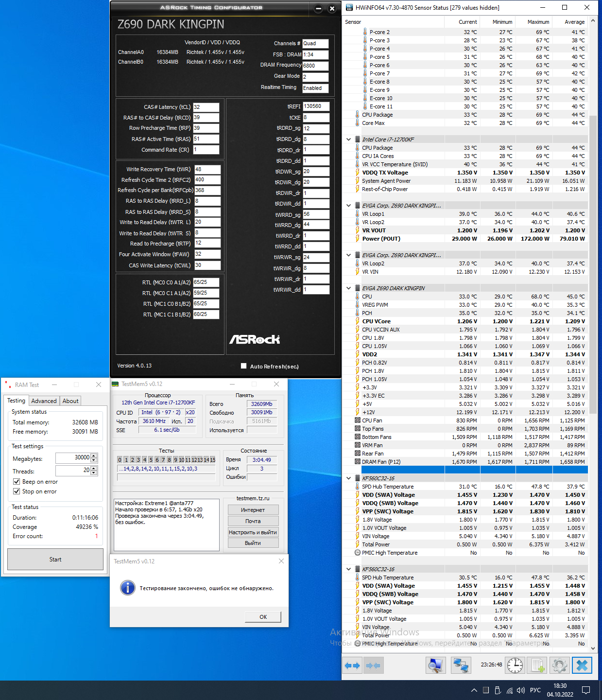
Task: Click HWiNFO scrollbar down arrow
Action: click(x=593, y=648)
